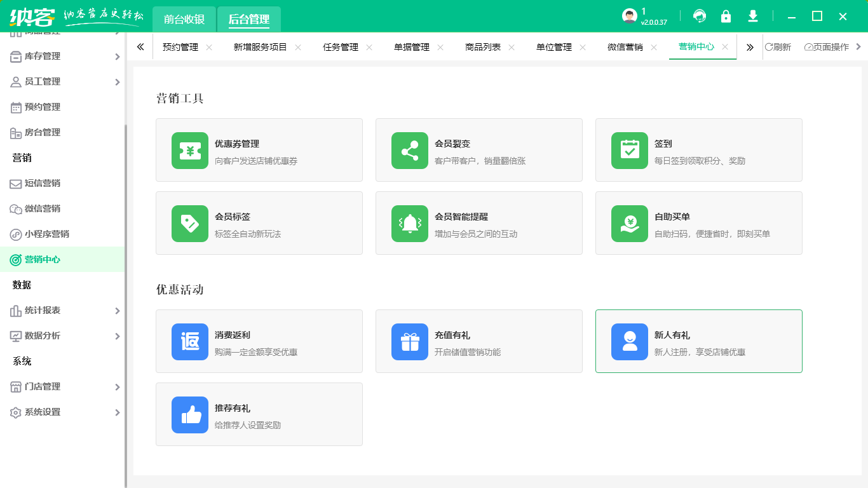
Task: Expand the 系统设置 submenu arrow
Action: pos(117,412)
